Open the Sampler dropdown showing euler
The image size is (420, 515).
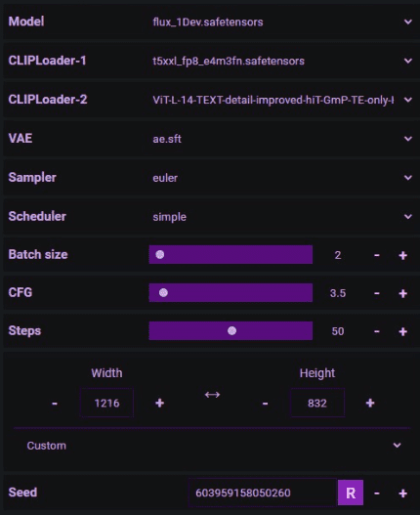coord(280,178)
